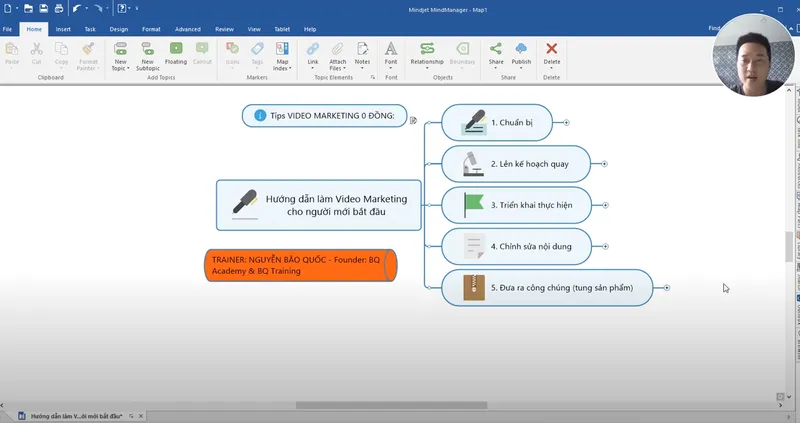Close the 'Hướng dẫn làm V...' document tab
The width and height of the screenshot is (800, 423).
coord(141,416)
